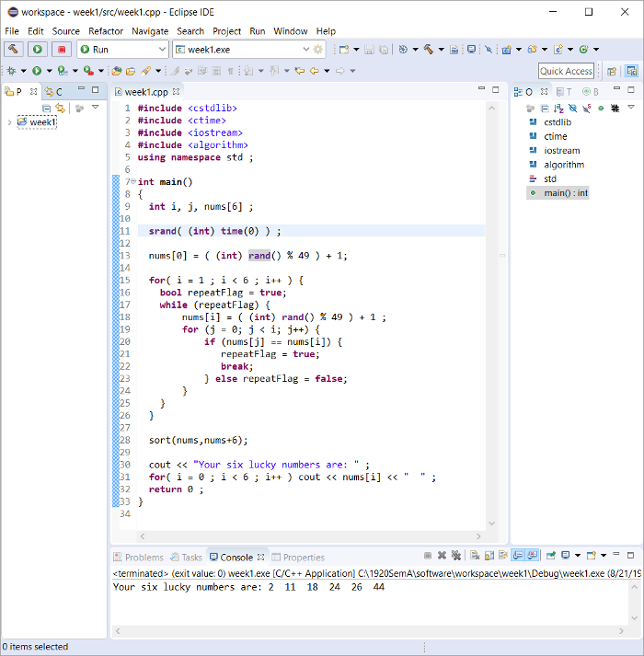Image resolution: width=644 pixels, height=656 pixels.
Task: Click the editor horizontal scrollbar right arrow
Action: (x=478, y=536)
